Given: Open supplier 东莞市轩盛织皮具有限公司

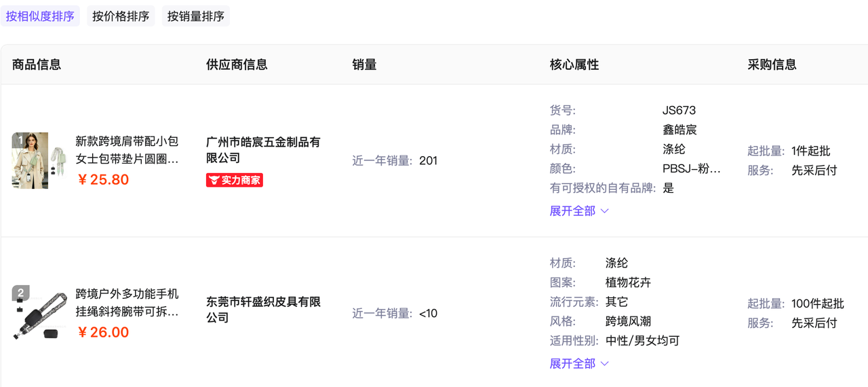Looking at the screenshot, I should (x=263, y=310).
